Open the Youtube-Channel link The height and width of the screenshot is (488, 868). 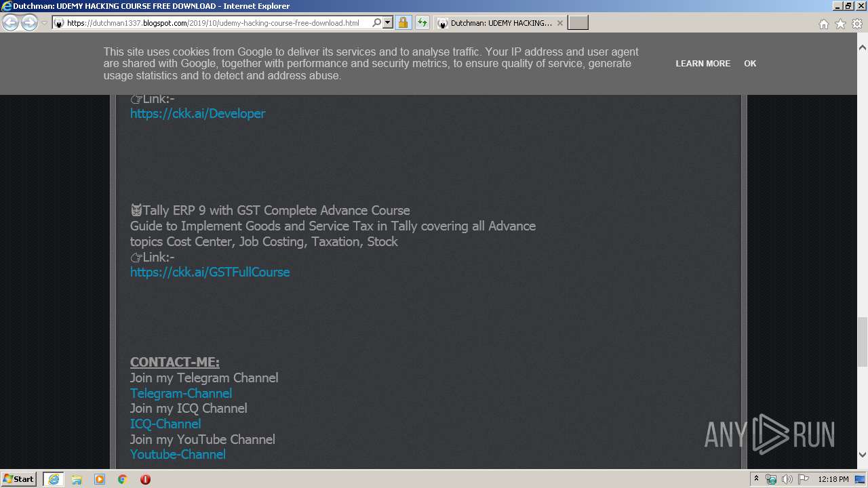pos(178,455)
